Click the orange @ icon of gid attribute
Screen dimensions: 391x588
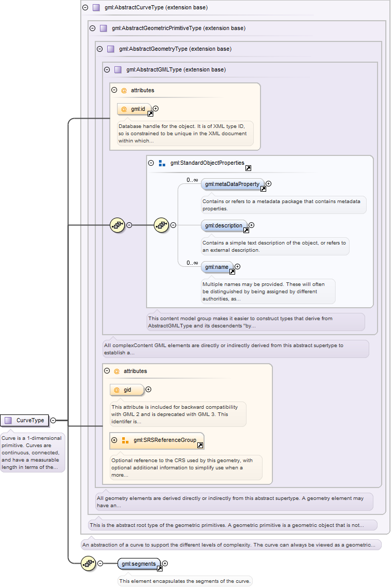click(117, 390)
